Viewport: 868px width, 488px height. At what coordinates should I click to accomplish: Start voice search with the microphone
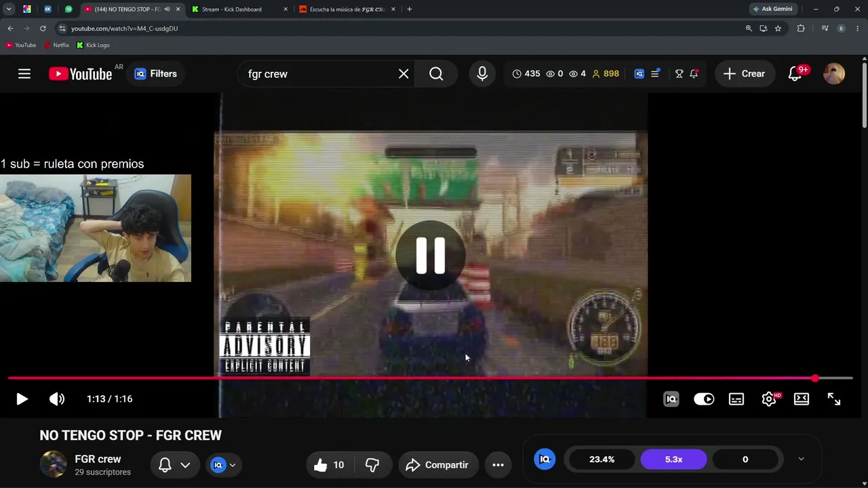point(482,74)
